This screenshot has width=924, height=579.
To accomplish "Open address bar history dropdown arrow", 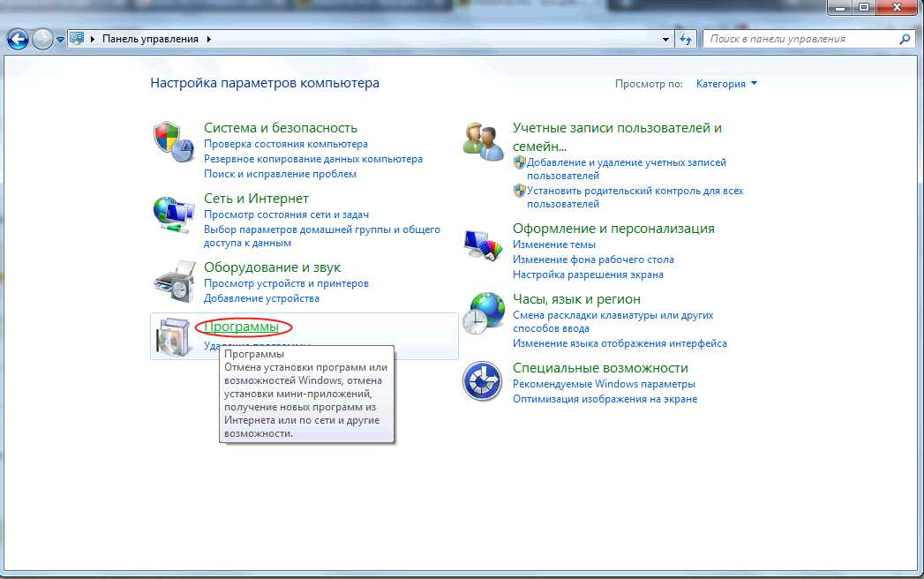I will (665, 40).
